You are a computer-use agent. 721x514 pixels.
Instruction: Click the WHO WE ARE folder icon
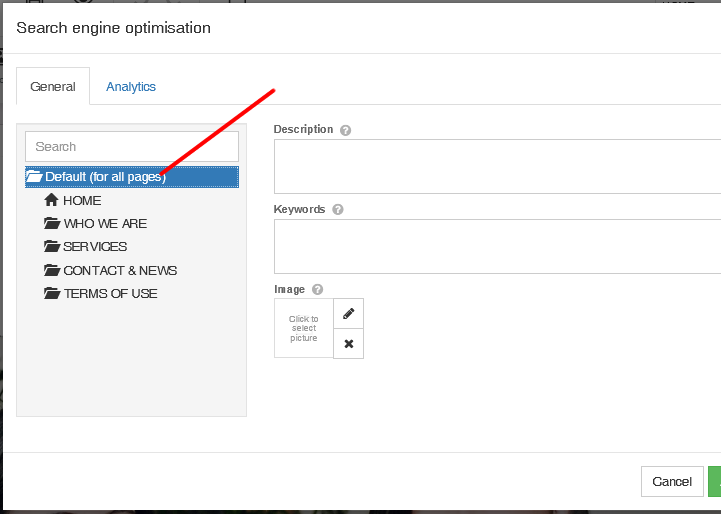pyautogui.click(x=52, y=223)
